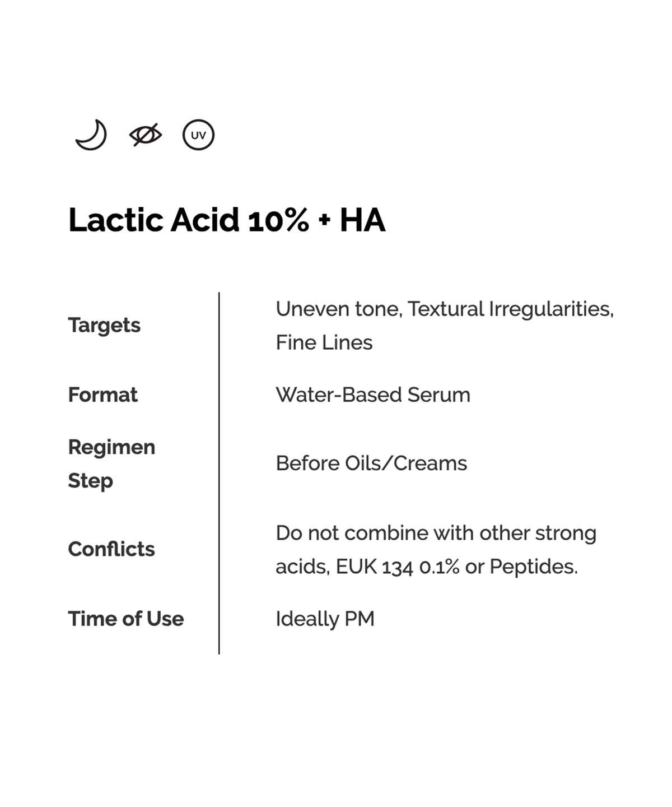This screenshot has height=807, width=672.
Task: Click the Format row label
Action: coord(102,395)
